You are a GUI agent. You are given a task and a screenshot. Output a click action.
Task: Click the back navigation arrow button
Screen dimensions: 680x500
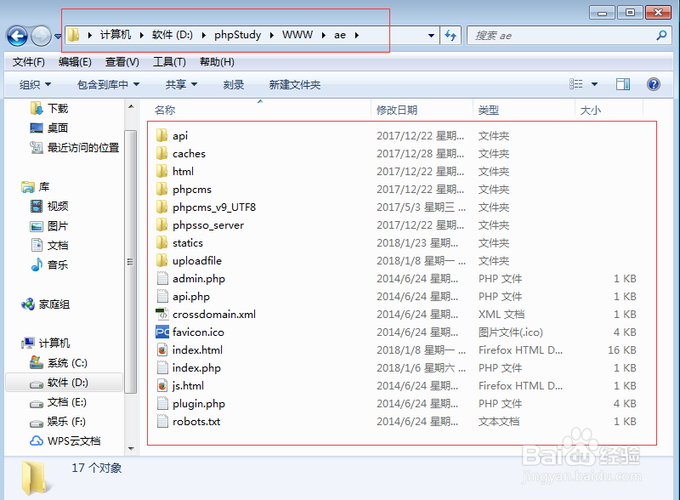(17, 36)
